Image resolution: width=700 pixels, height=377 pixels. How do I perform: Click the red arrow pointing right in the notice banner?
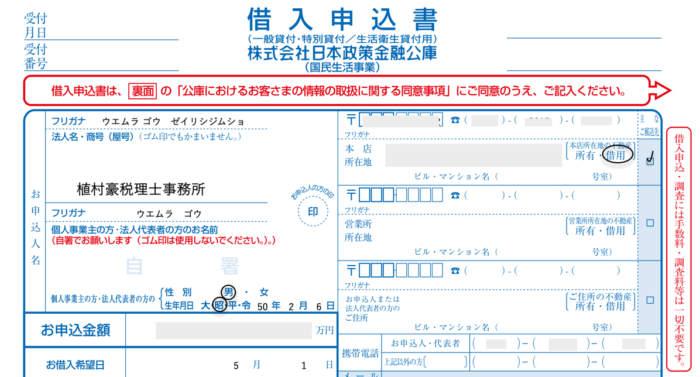click(660, 91)
